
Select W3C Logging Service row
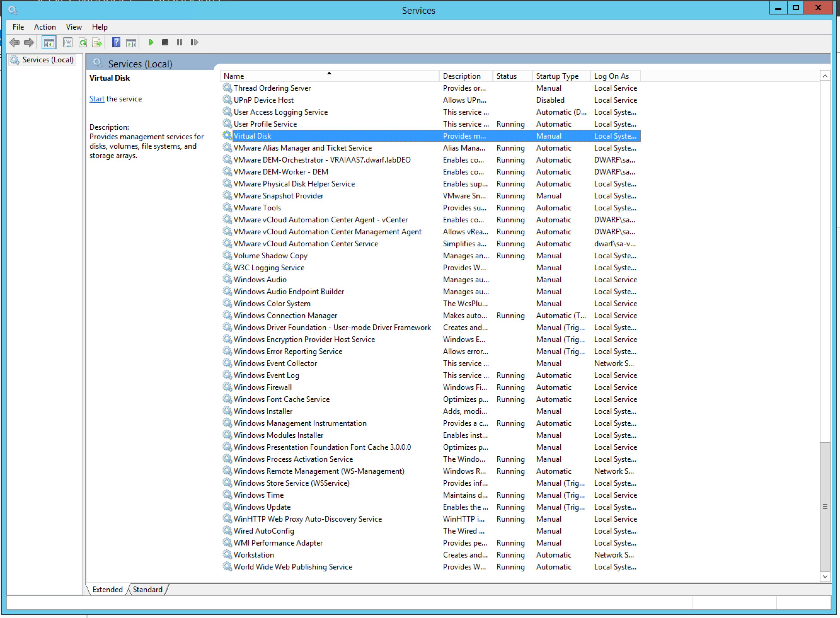(431, 267)
